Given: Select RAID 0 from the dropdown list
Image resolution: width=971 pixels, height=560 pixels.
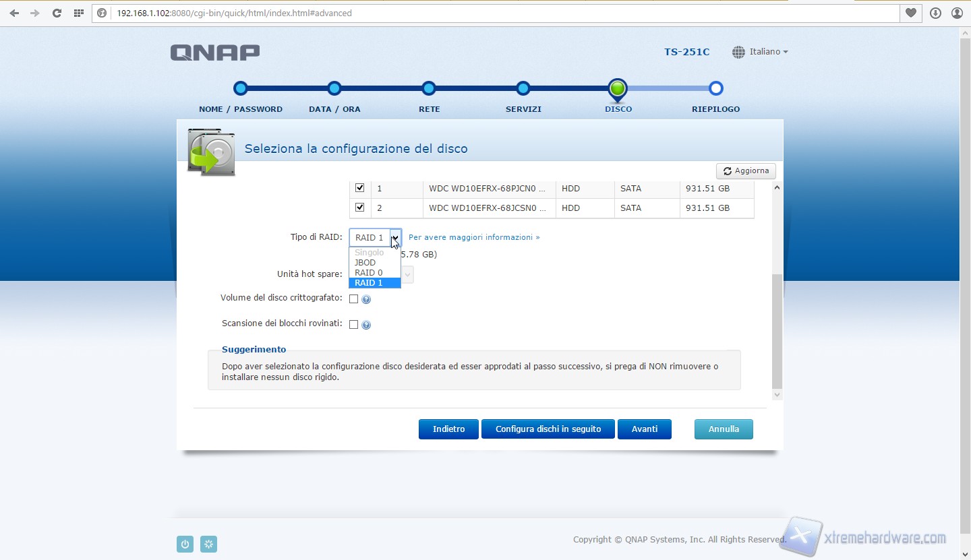Looking at the screenshot, I should click(369, 273).
